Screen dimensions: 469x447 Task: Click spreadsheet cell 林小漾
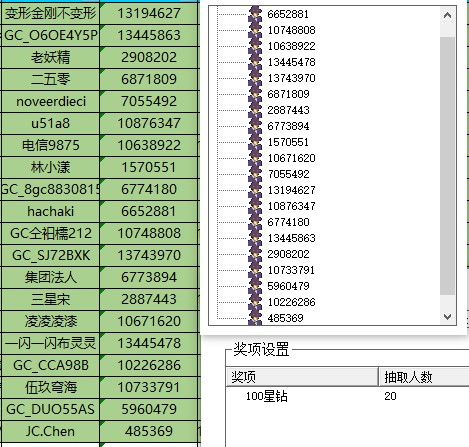coord(51,167)
